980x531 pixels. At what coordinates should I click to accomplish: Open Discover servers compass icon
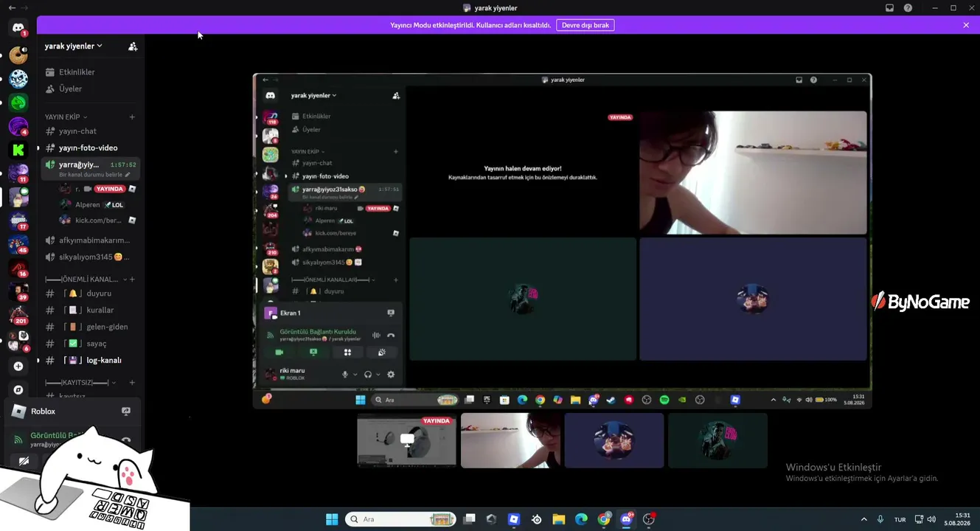pyautogui.click(x=18, y=389)
